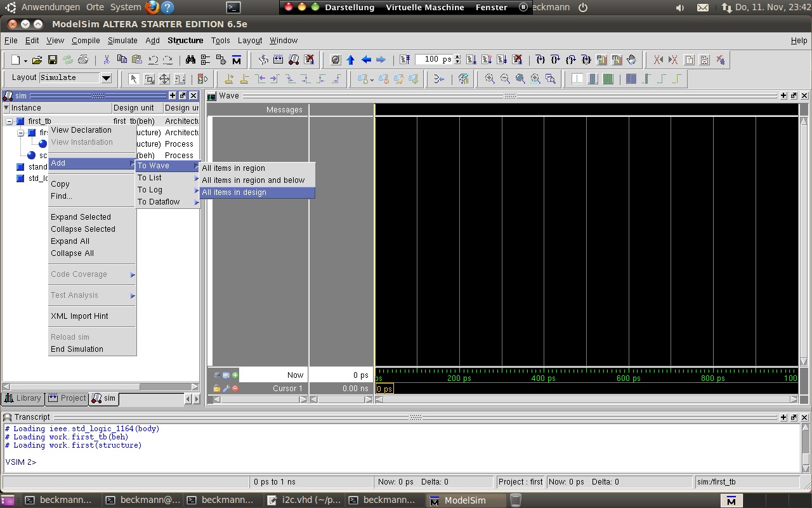The image size is (812, 508).
Task: Switch to the Project tab
Action: [67, 398]
